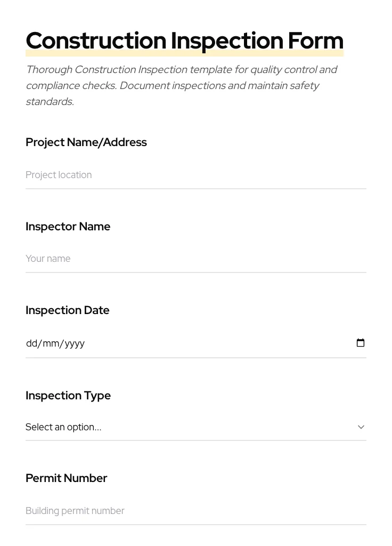
Task: Click the underline of the Inspector Name field
Action: coord(196,272)
